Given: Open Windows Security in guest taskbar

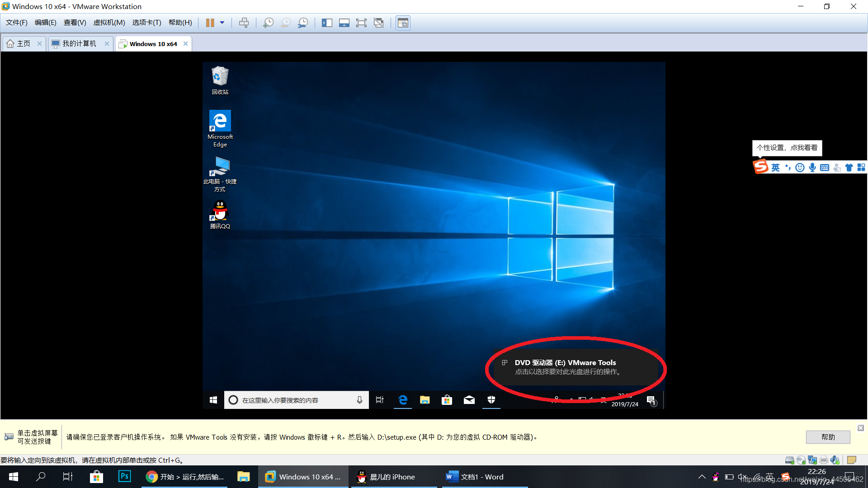Looking at the screenshot, I should click(x=491, y=400).
